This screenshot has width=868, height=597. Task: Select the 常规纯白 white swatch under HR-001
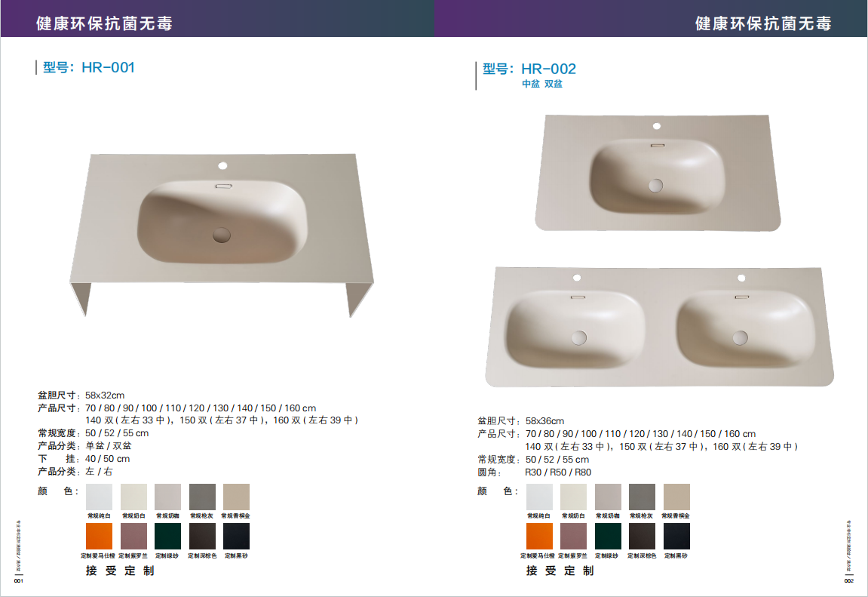click(x=99, y=497)
